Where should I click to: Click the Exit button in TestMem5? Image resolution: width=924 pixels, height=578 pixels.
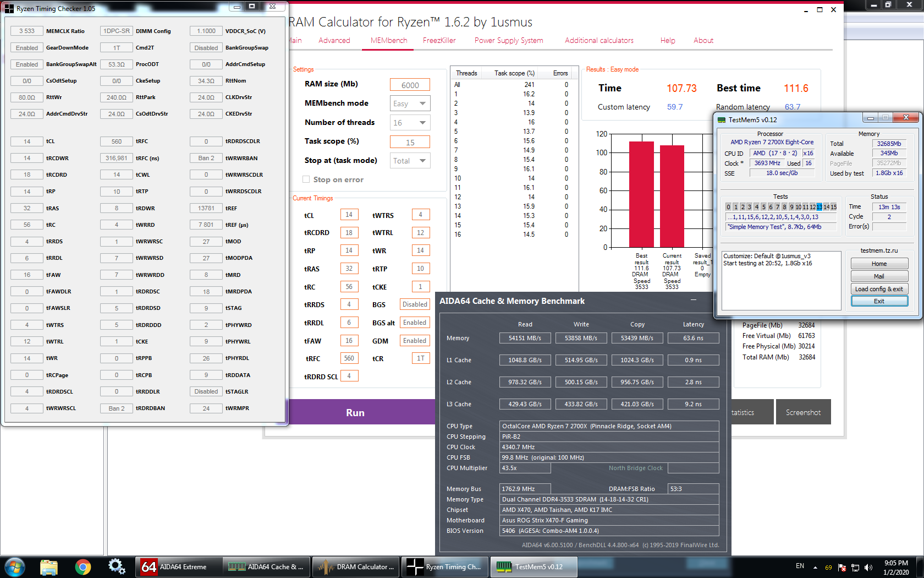[879, 301]
